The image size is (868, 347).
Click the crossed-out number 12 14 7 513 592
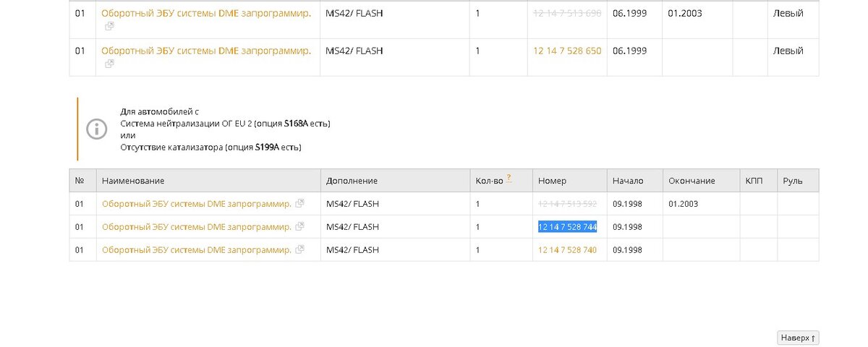tap(567, 204)
